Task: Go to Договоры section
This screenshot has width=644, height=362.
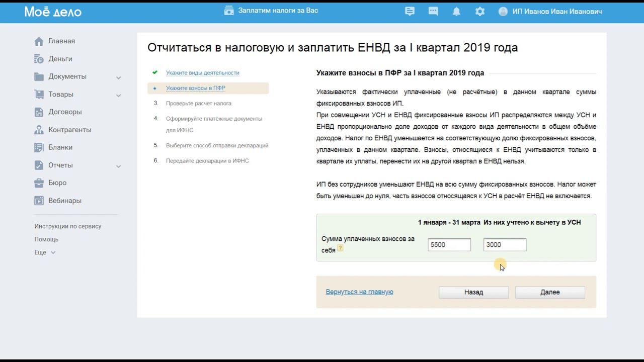Action: pos(65,112)
